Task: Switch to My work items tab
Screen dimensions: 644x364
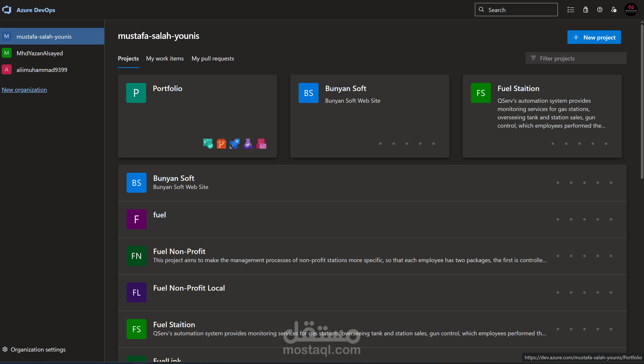Action: click(165, 59)
